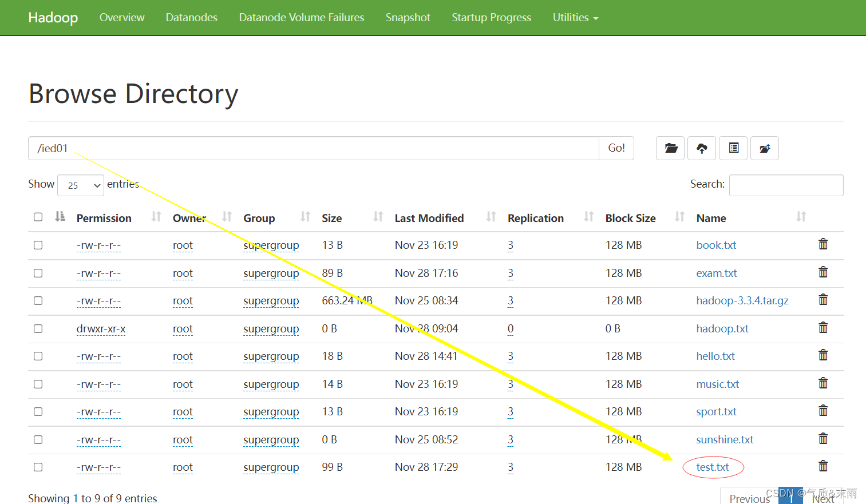
Task: Click the Go! button
Action: (x=616, y=148)
